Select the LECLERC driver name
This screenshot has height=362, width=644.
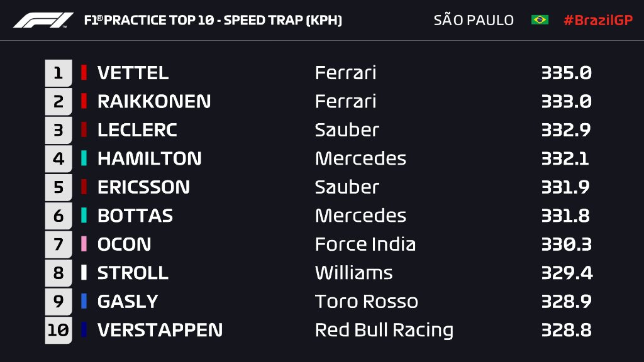tap(137, 130)
